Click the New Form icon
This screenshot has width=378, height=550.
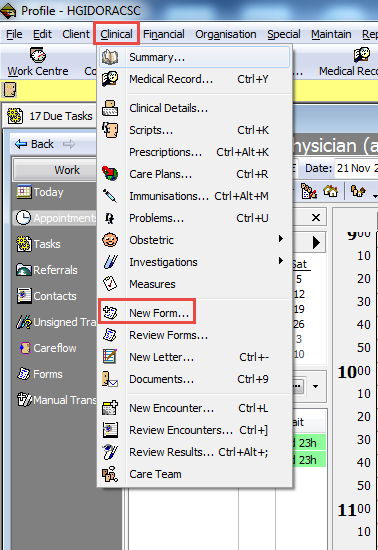point(110,312)
